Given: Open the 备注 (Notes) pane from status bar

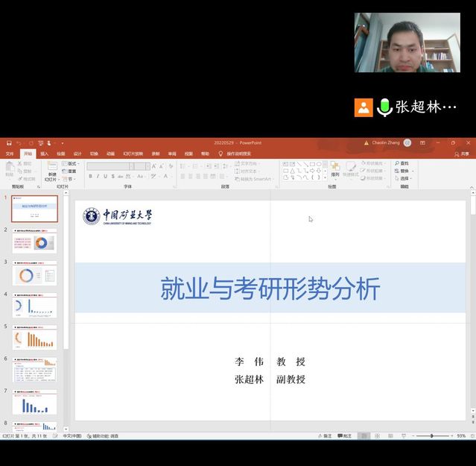Looking at the screenshot, I should [324, 435].
